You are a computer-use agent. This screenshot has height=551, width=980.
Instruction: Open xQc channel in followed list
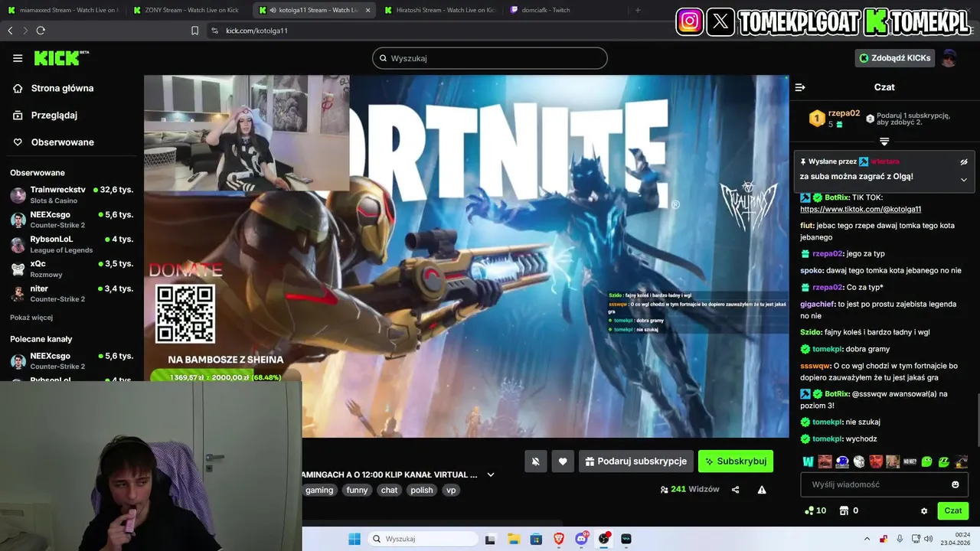pyautogui.click(x=72, y=269)
